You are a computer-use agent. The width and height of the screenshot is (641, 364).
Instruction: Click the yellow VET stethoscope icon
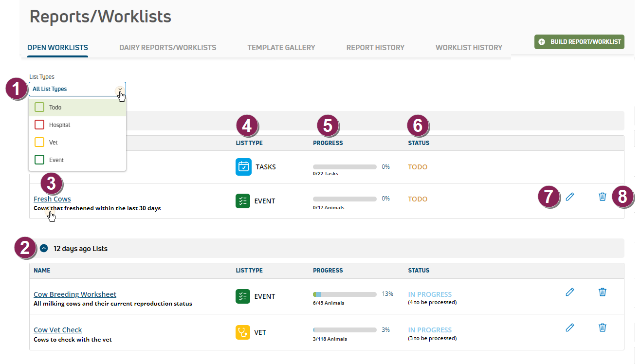point(243,332)
